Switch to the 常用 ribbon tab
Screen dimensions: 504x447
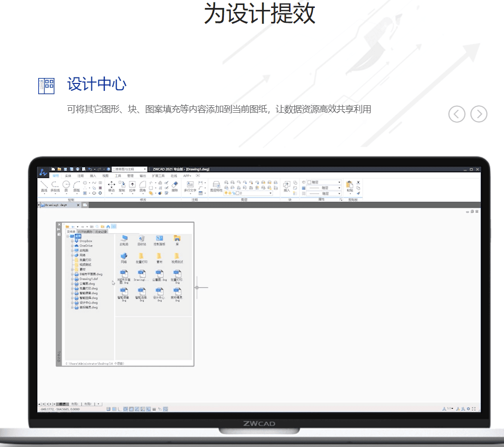coord(56,176)
